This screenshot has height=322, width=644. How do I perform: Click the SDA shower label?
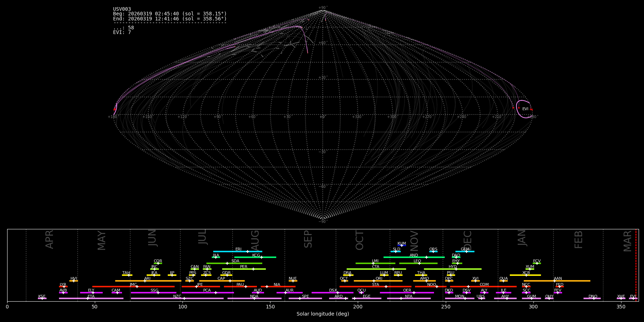click(x=235, y=261)
